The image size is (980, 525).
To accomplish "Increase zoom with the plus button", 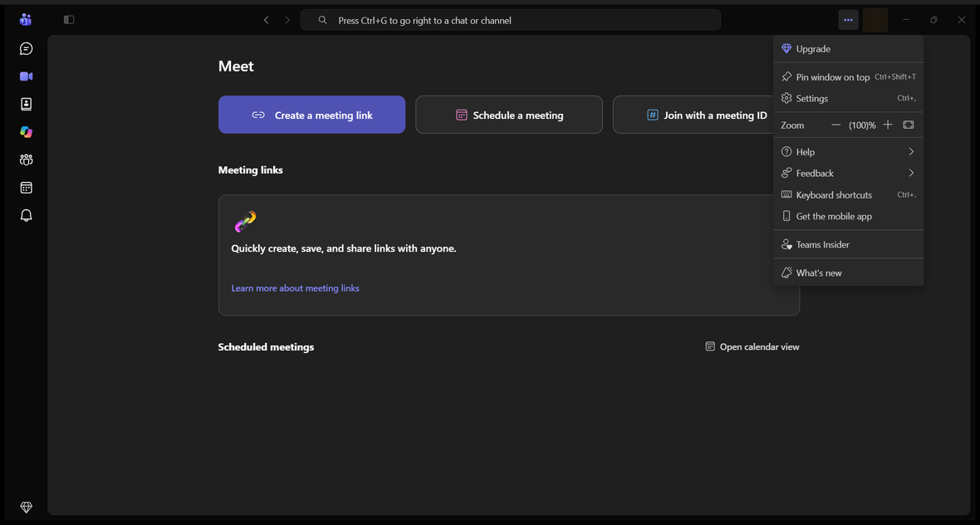I will (x=888, y=125).
